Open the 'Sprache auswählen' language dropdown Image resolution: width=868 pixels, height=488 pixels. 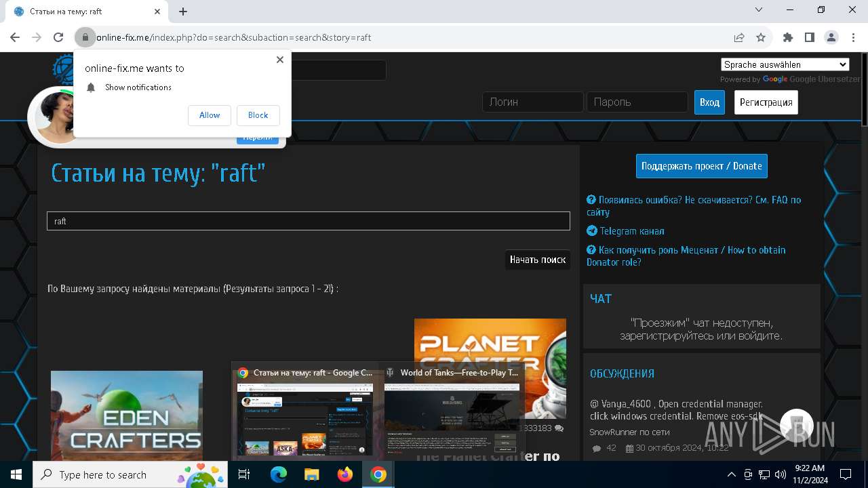click(785, 64)
